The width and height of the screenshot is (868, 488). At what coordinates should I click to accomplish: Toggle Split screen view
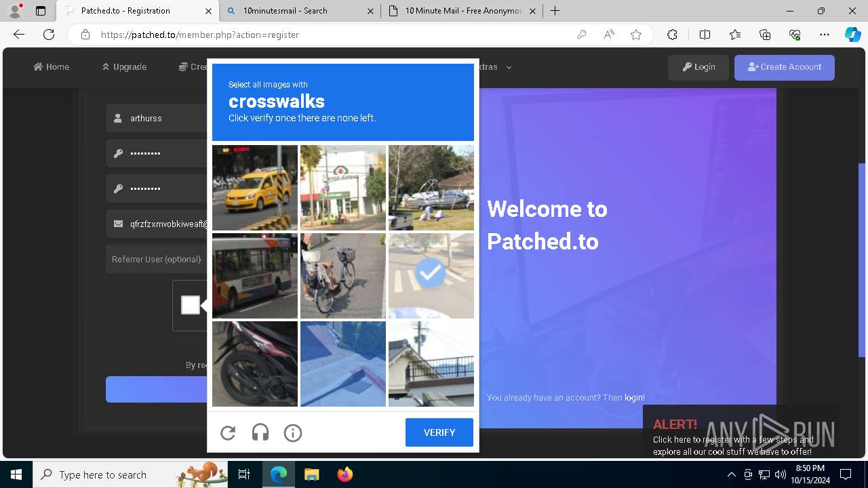coord(705,35)
